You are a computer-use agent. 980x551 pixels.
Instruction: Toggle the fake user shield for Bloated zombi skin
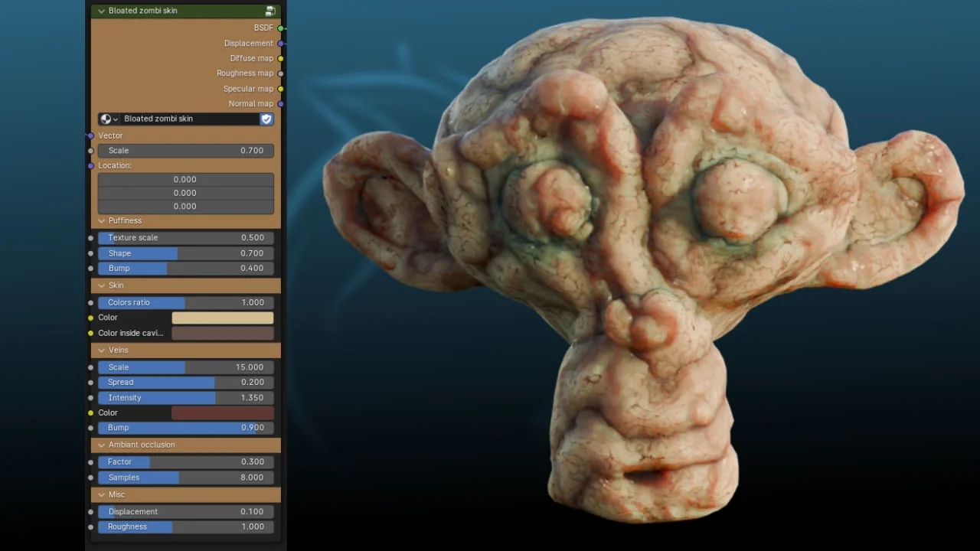click(266, 119)
